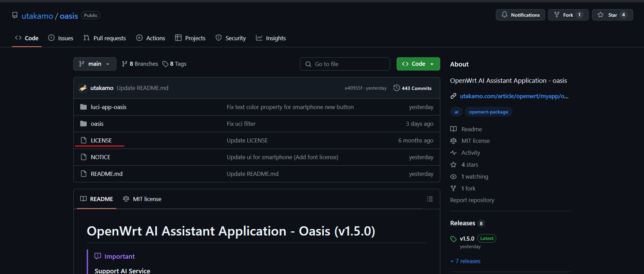Select the README tab in file viewer
This screenshot has height=274, width=644.
(97, 199)
